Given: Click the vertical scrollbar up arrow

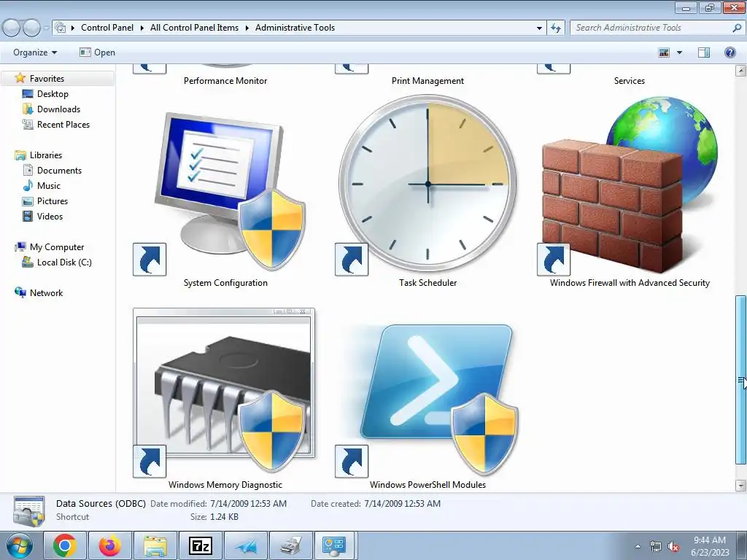Looking at the screenshot, I should pos(740,71).
